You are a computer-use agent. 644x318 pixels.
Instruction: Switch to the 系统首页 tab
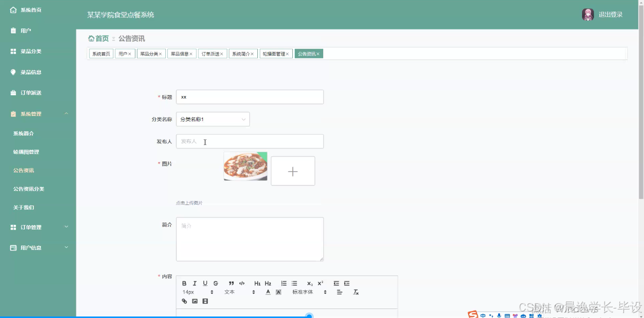(101, 53)
